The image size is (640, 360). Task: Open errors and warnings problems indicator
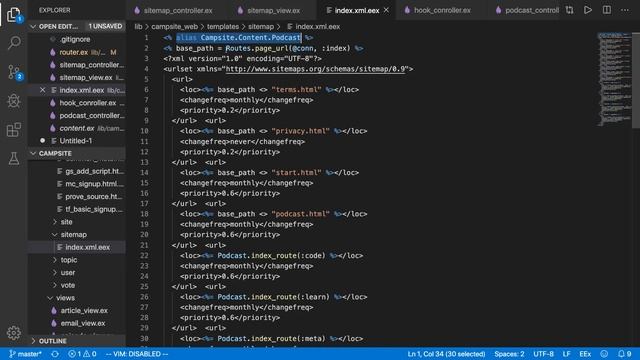click(82, 354)
